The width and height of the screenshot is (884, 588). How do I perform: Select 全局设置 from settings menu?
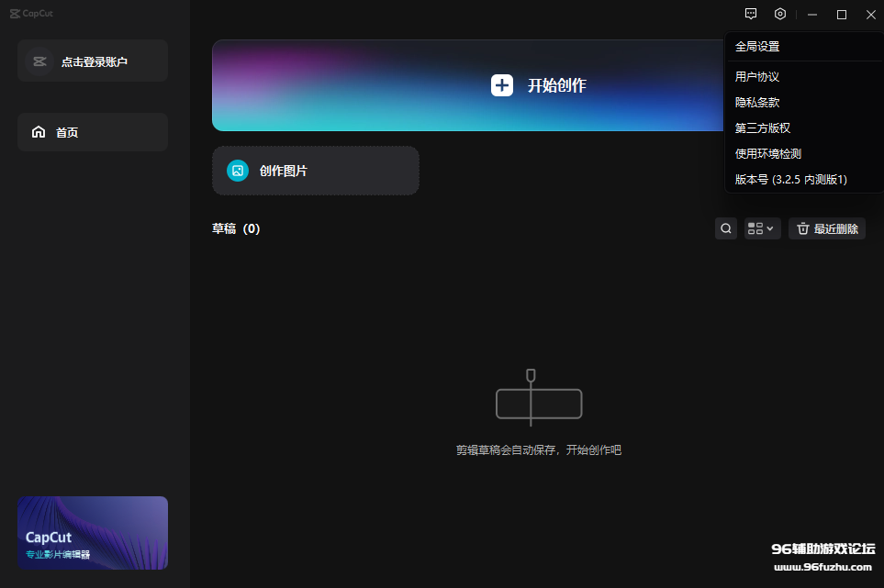click(x=757, y=47)
